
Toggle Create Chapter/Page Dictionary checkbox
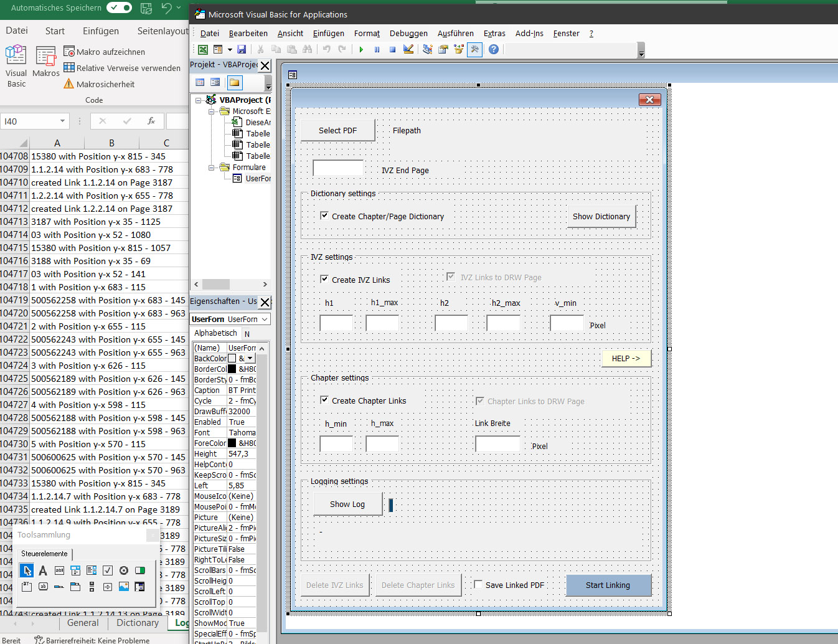[x=324, y=215]
